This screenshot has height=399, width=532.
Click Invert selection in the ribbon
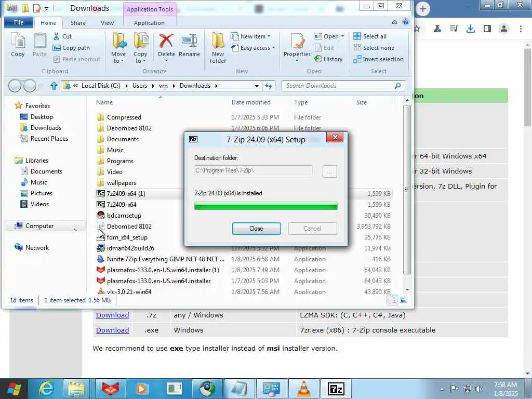tap(378, 59)
